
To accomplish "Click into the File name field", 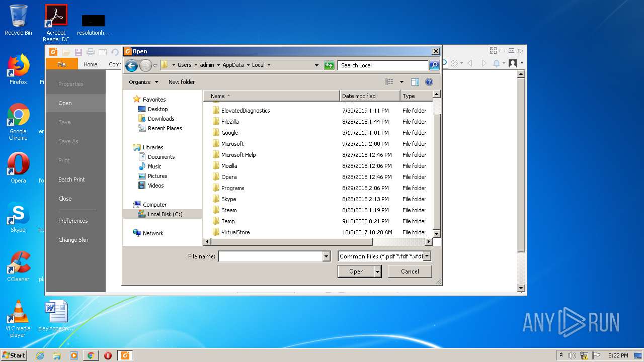I will click(271, 256).
